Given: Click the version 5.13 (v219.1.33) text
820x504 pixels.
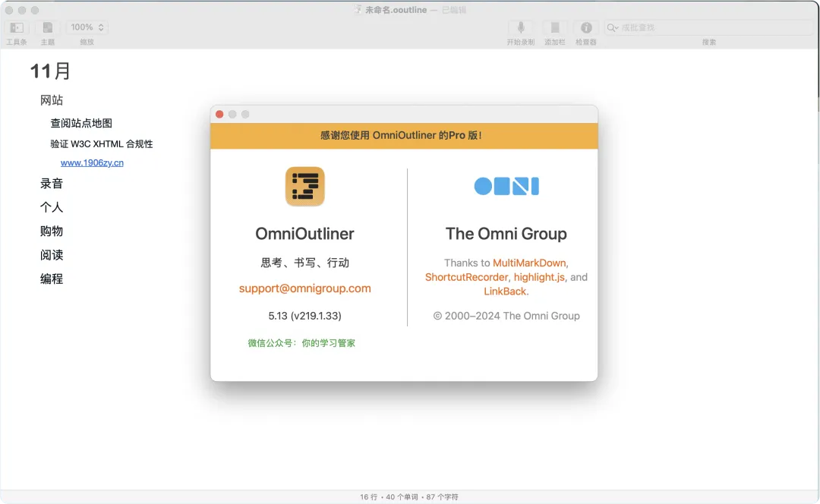Looking at the screenshot, I should click(305, 316).
